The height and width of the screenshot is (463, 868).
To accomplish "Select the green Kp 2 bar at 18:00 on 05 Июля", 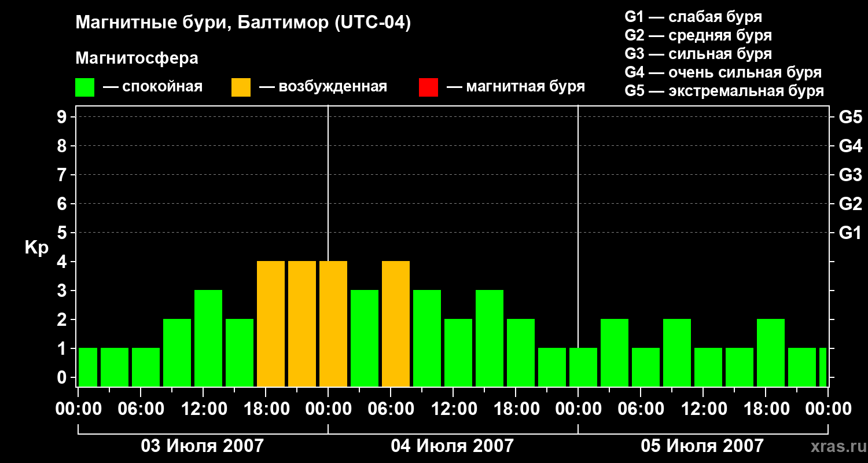I will tap(771, 352).
